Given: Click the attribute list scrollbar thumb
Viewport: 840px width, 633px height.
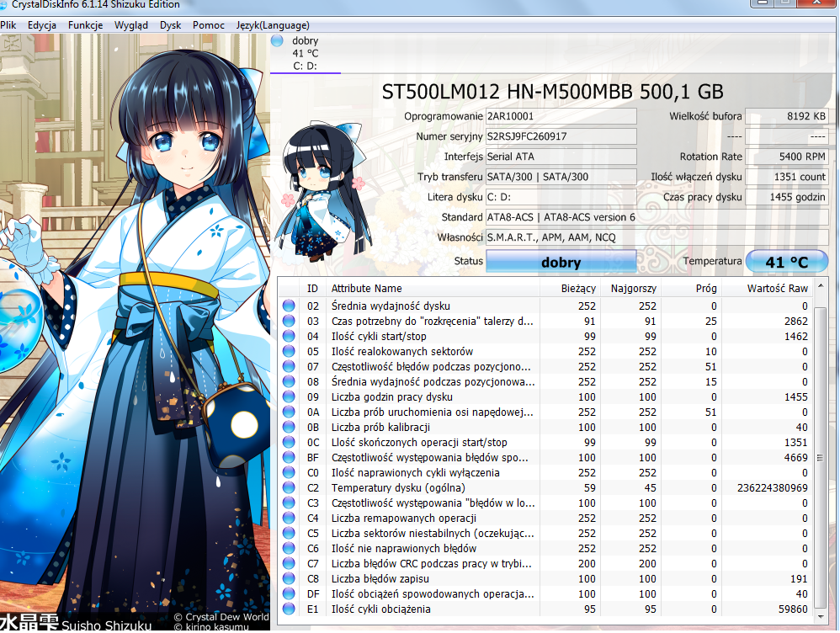Looking at the screenshot, I should [820, 457].
